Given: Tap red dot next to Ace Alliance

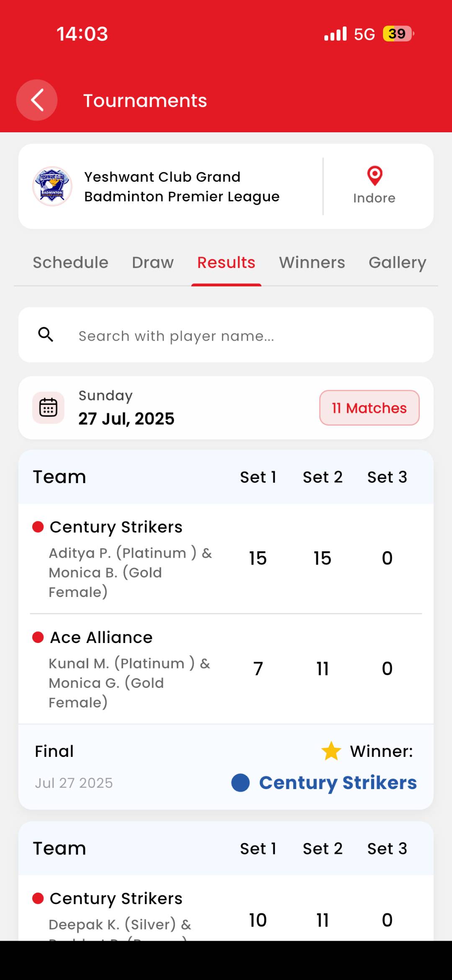Looking at the screenshot, I should tap(38, 637).
